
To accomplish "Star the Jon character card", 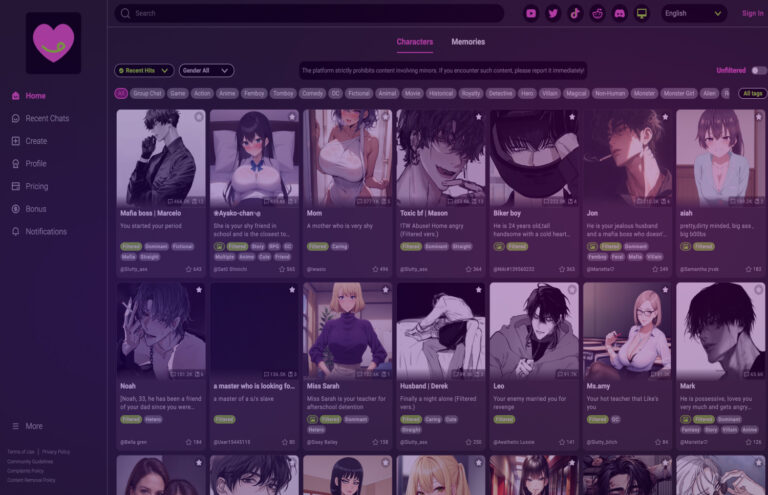I will (x=665, y=117).
